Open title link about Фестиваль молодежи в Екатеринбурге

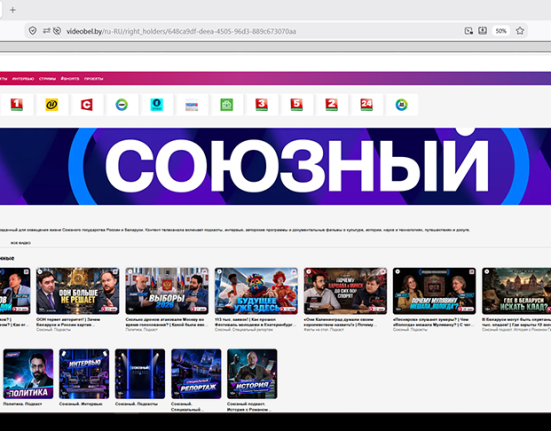tap(255, 322)
